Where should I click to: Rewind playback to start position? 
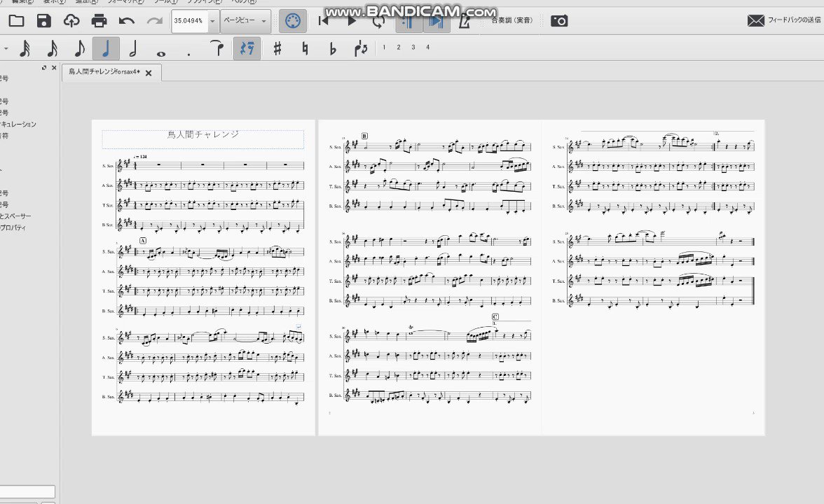coord(324,21)
